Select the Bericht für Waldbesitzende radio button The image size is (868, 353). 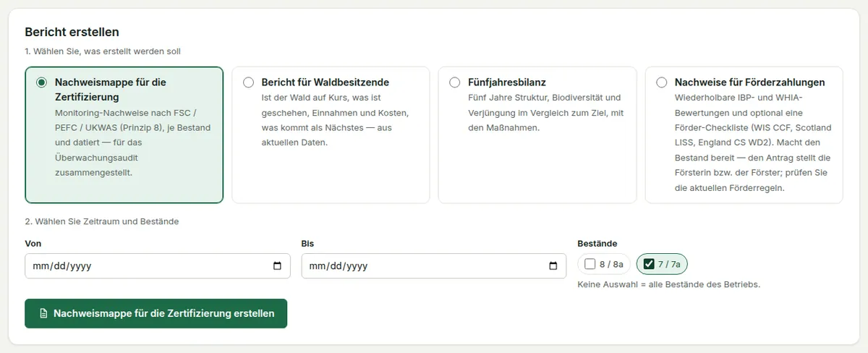249,82
